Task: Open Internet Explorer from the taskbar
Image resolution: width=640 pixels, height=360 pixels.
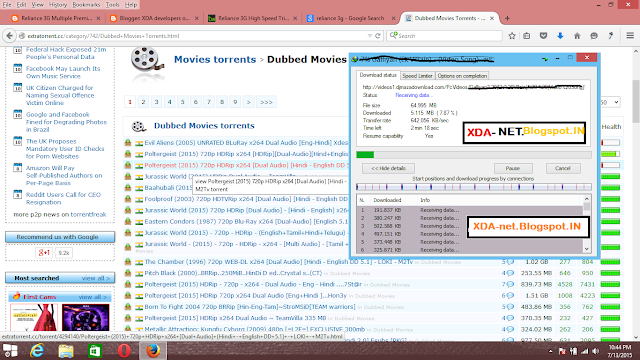Action: click(37, 351)
